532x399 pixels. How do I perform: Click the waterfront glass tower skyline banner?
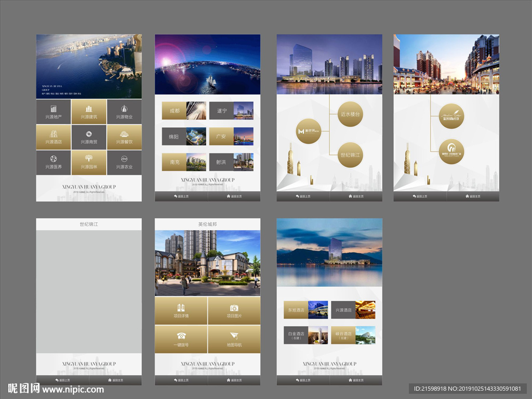tap(329, 64)
